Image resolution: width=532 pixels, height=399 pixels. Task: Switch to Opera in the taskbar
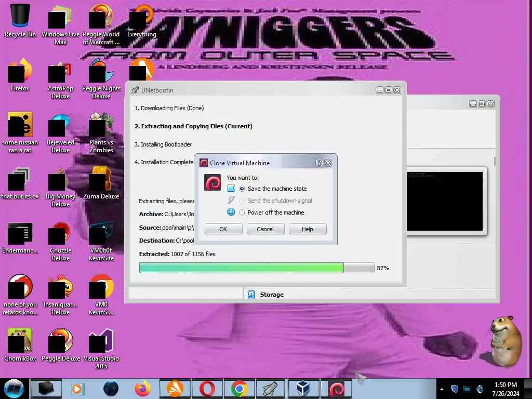click(x=207, y=389)
